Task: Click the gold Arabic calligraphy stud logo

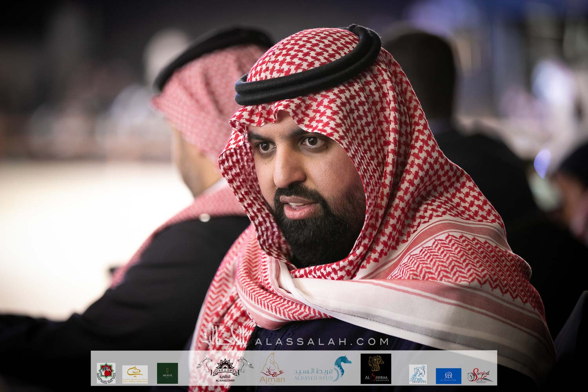Action: point(135,373)
